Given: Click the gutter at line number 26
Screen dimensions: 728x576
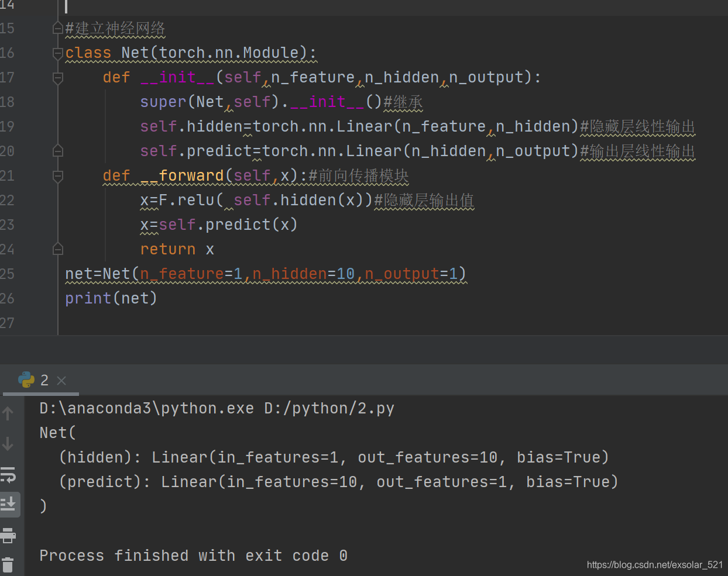Looking at the screenshot, I should [7, 298].
